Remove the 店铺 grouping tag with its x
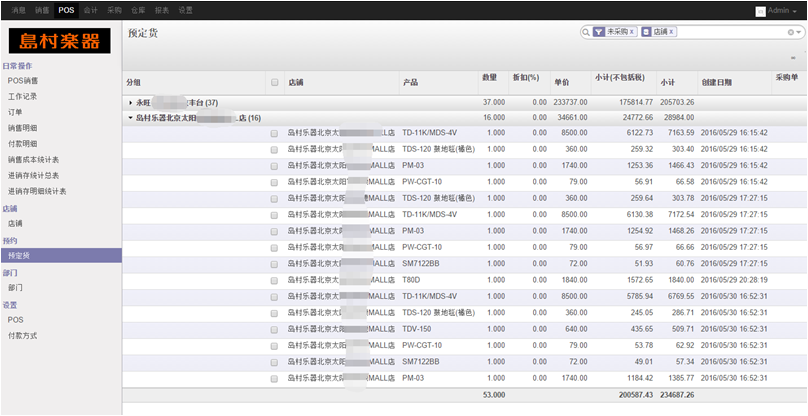Image resolution: width=808 pixels, height=416 pixels. (x=671, y=32)
